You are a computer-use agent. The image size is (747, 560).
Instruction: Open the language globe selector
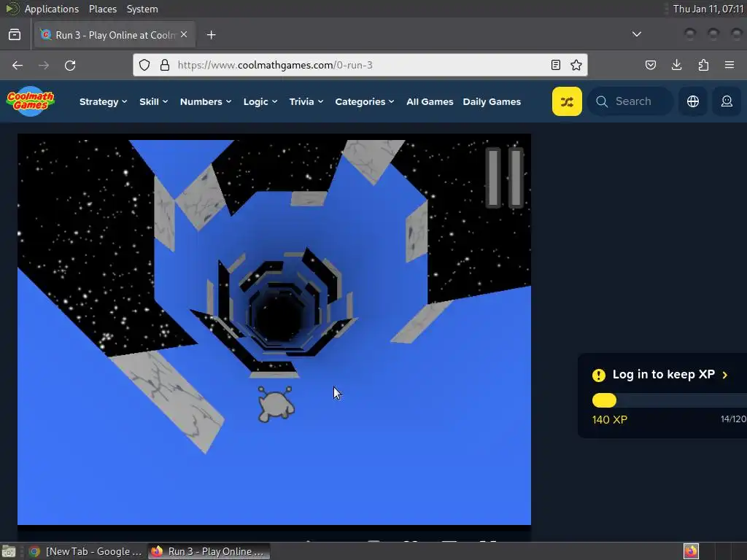click(x=693, y=101)
